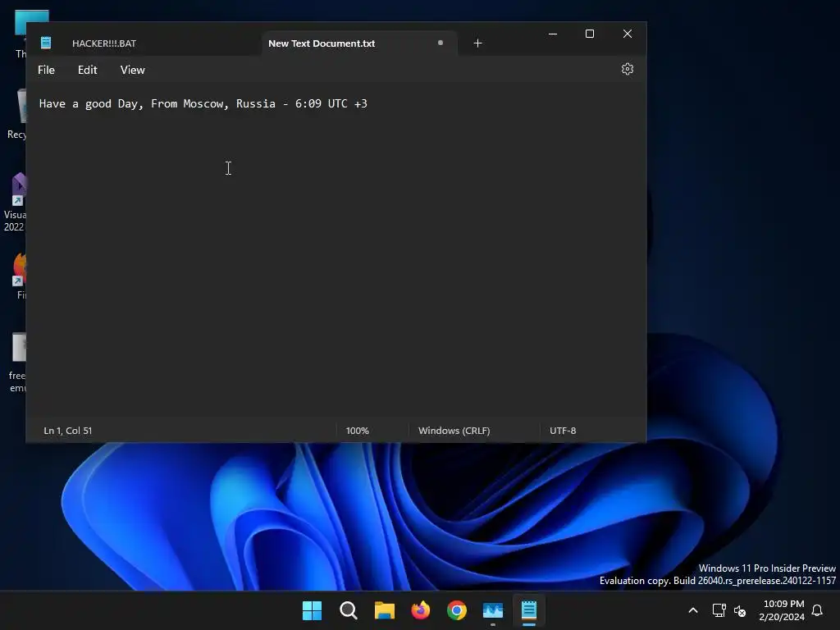Click unsaved-changes dot on New Text Document tab
Image resolution: width=840 pixels, height=630 pixels.
pos(441,43)
